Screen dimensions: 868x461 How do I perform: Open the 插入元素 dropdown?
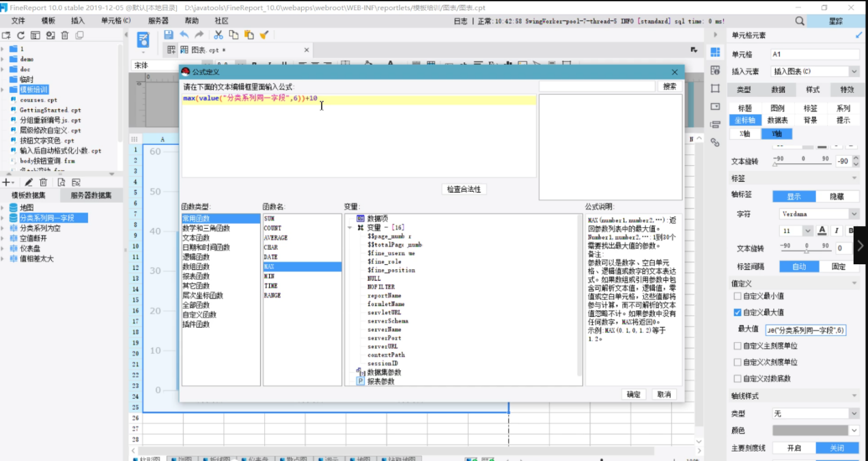(854, 71)
